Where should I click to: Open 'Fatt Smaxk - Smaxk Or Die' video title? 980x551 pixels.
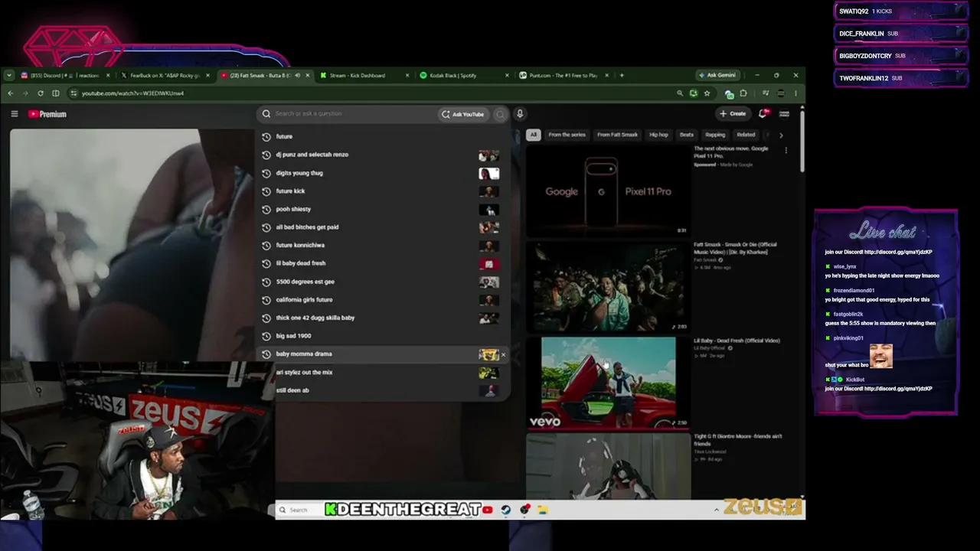pos(735,249)
